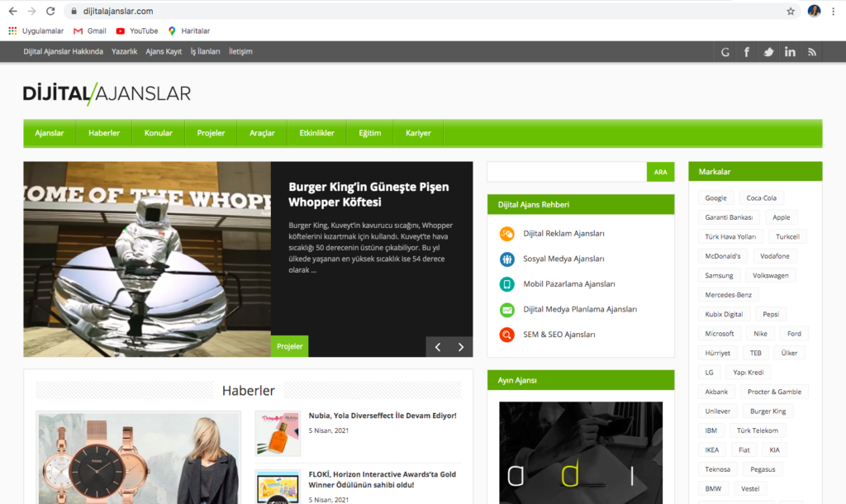Show next slide in featured slider

coord(461,347)
